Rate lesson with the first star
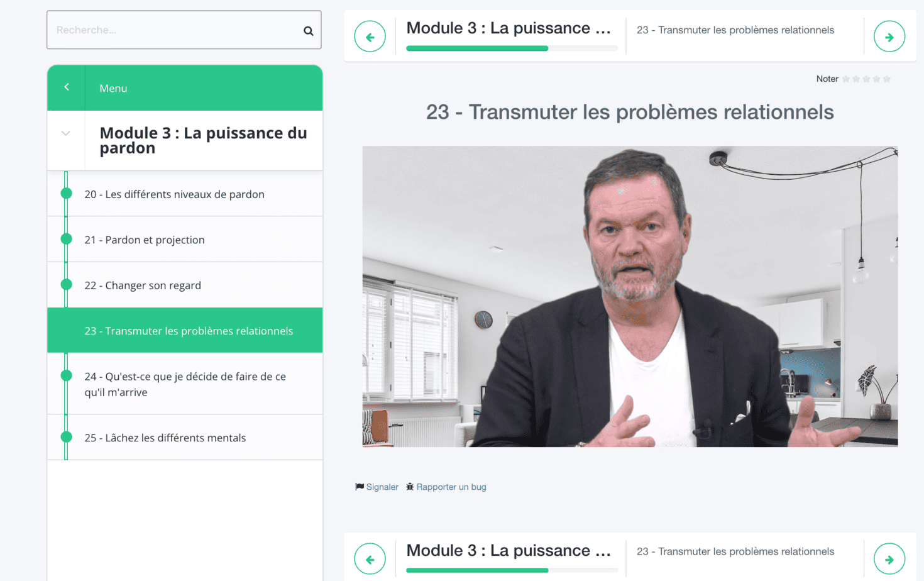The image size is (924, 581). [x=846, y=79]
